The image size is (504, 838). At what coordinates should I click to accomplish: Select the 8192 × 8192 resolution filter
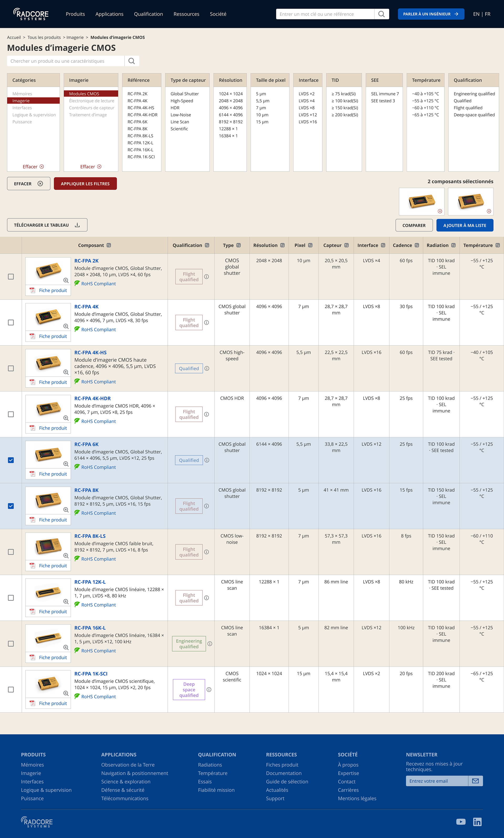[x=230, y=122]
